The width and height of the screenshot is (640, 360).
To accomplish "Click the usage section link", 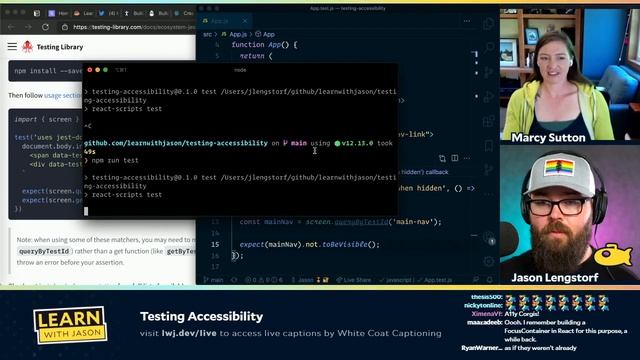I will [63, 95].
